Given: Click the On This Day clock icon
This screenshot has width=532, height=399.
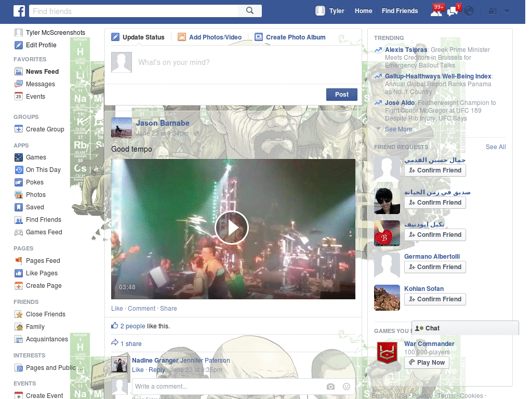Looking at the screenshot, I should click(19, 170).
